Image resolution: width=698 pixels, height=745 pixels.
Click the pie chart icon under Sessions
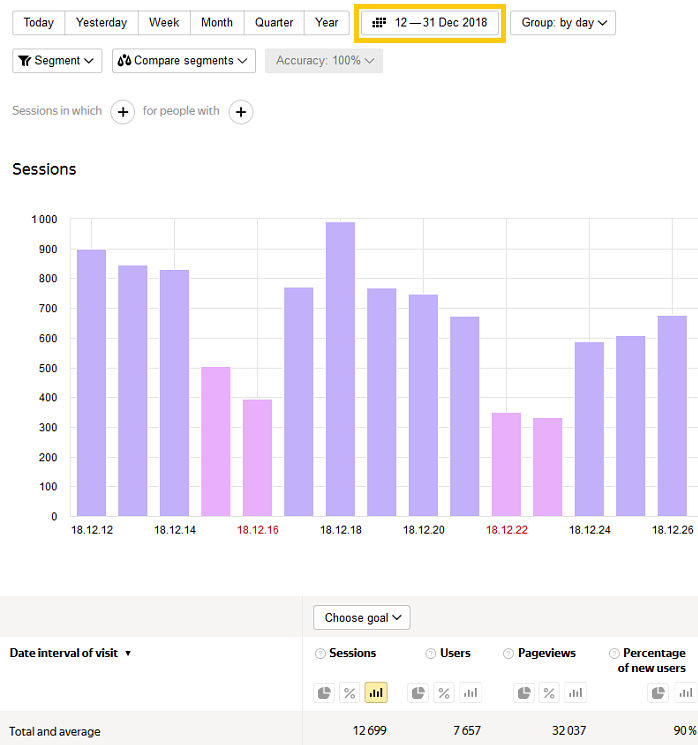[x=324, y=693]
